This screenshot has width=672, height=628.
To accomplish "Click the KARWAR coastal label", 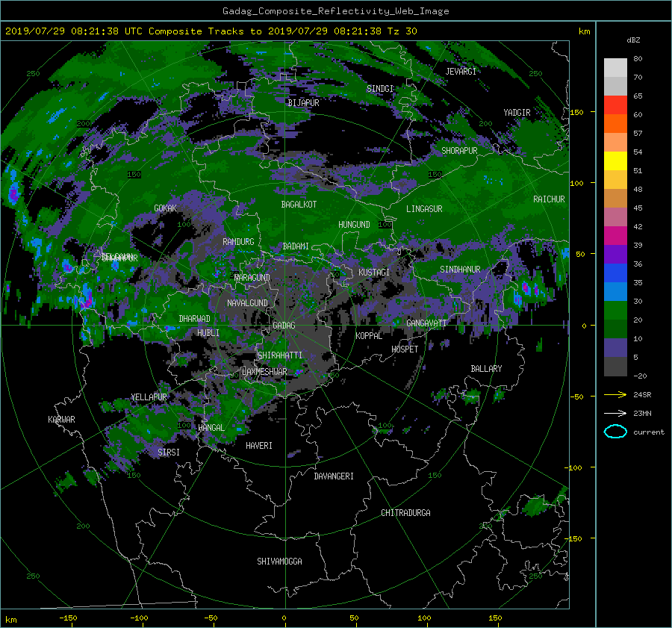I will (x=61, y=420).
